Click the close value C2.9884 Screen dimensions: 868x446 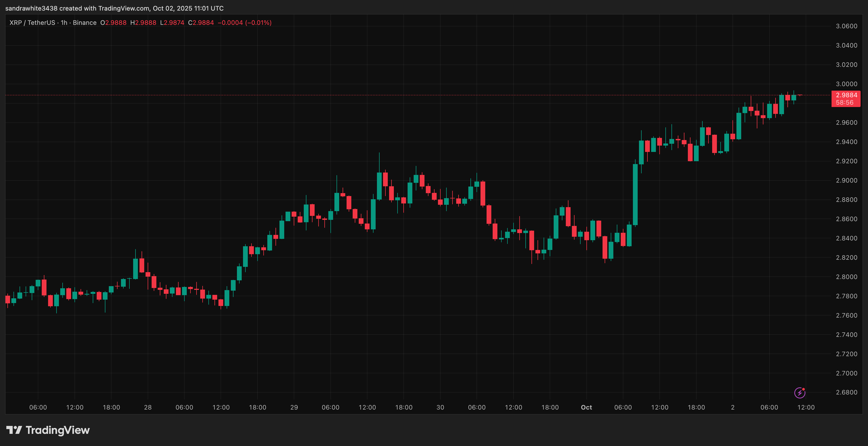(x=201, y=22)
